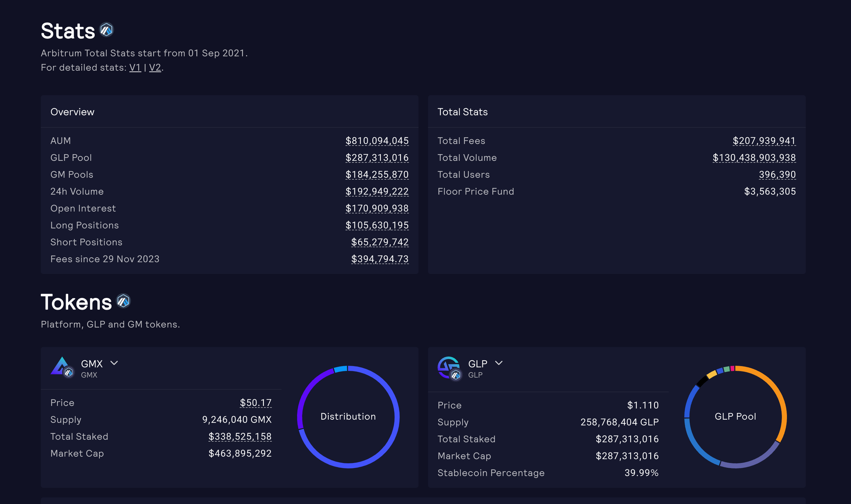Viewport: 851px width, 504px height.
Task: Click the 24h Volume value
Action: pos(377,192)
